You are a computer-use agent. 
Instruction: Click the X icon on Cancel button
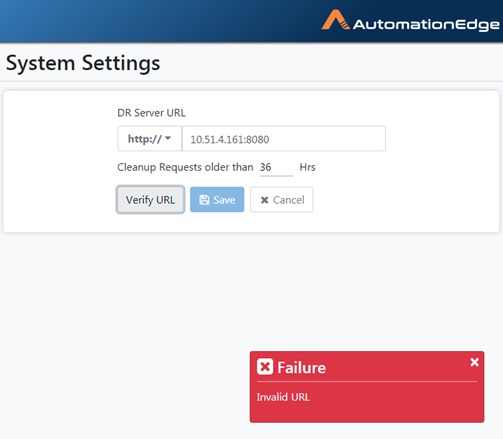(265, 200)
